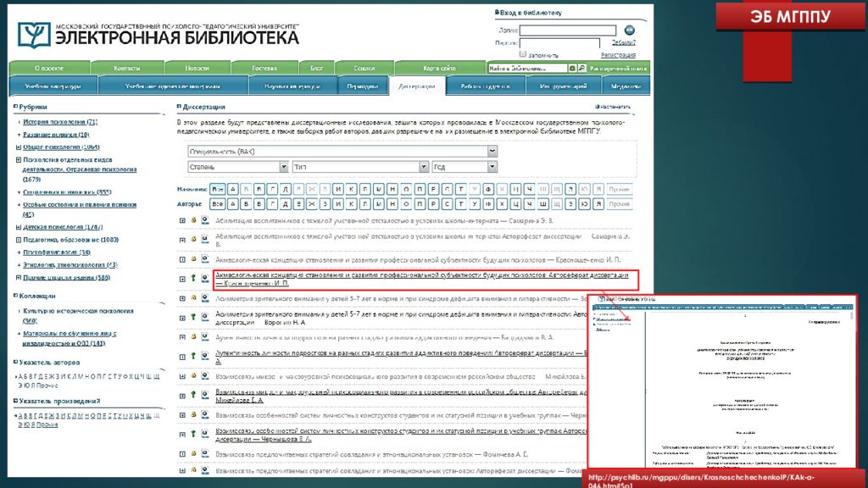
Task: Open the Новости tab
Action: [197, 68]
